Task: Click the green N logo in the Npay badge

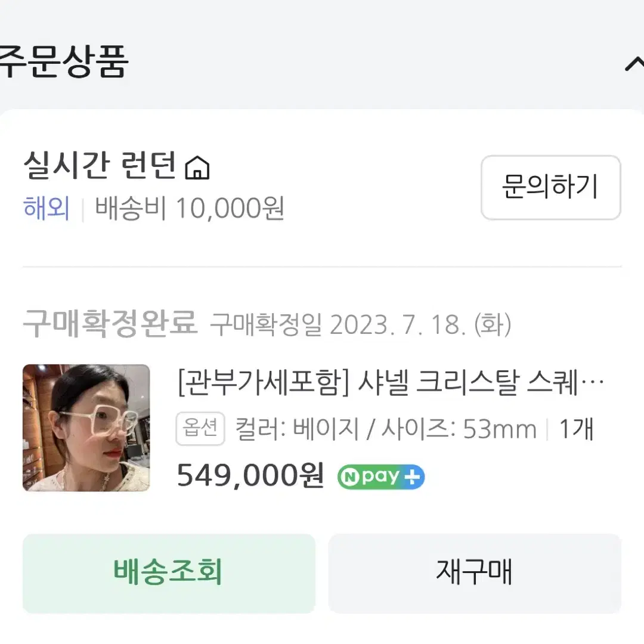Action: (x=351, y=478)
